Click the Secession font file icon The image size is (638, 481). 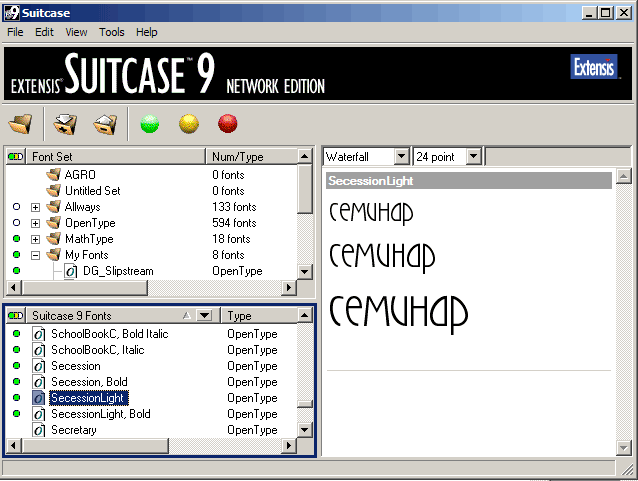pyautogui.click(x=39, y=366)
